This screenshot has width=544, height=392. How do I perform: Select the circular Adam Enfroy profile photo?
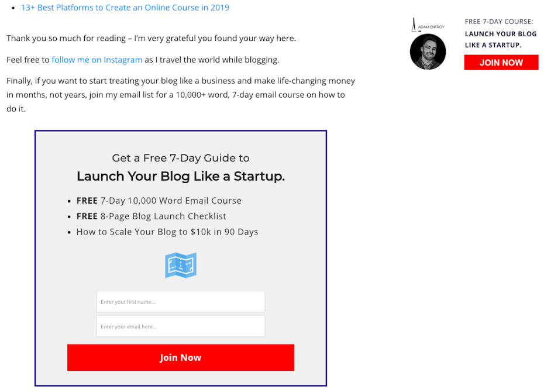click(428, 52)
